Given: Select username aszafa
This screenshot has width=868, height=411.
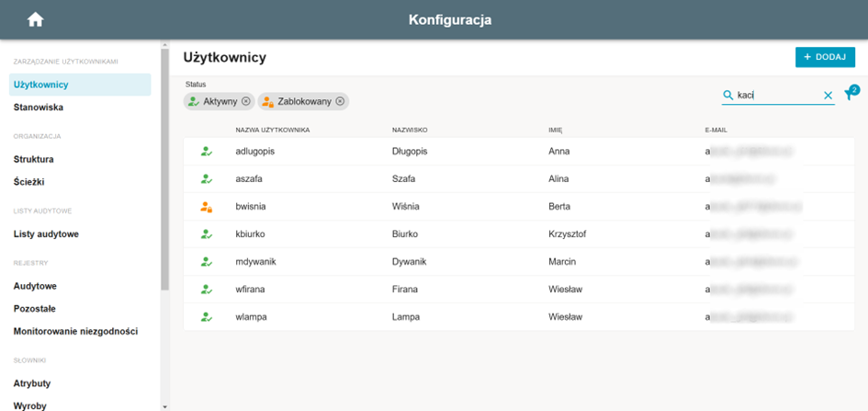Looking at the screenshot, I should click(x=250, y=179).
